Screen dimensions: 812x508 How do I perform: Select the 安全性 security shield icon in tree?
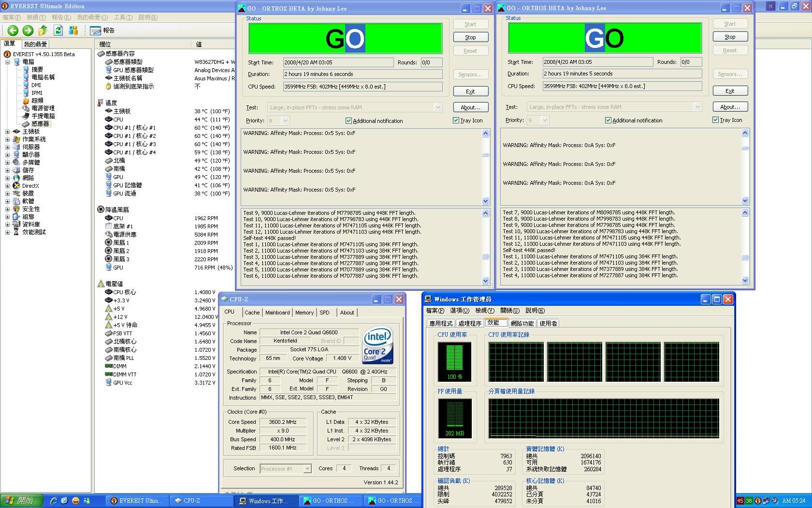(17, 209)
